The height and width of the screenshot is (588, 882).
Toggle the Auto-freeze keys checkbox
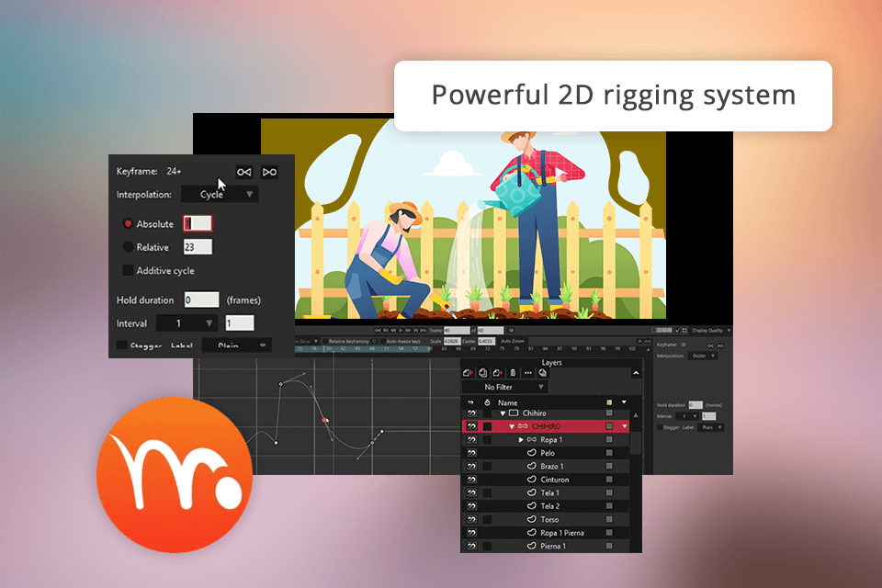coord(383,341)
